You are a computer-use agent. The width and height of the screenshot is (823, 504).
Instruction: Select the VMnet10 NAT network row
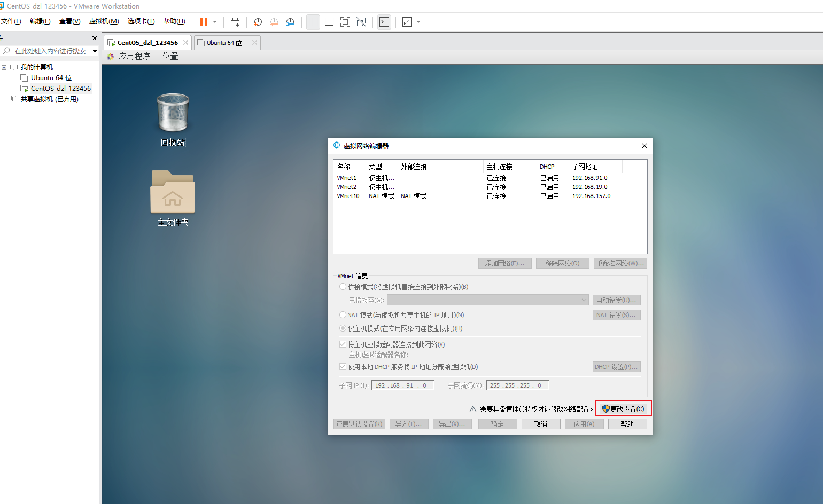(x=473, y=196)
